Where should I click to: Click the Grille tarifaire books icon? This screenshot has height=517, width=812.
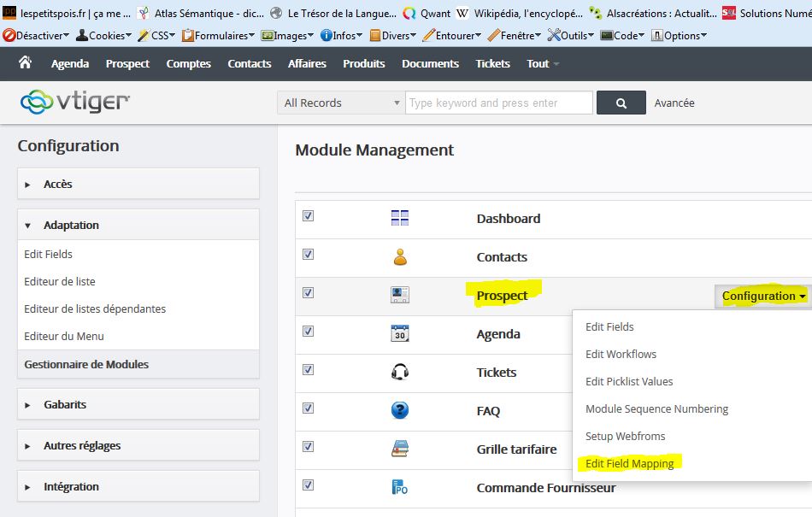[399, 449]
